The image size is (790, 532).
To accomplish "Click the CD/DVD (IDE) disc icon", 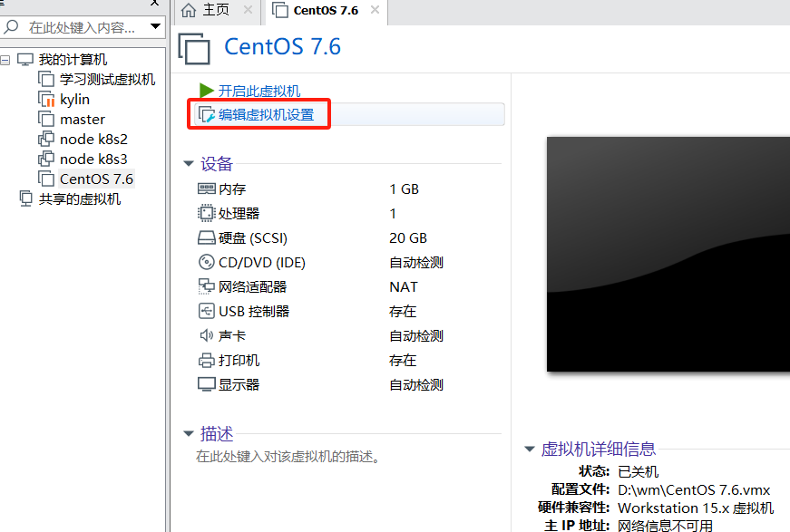I will point(207,262).
